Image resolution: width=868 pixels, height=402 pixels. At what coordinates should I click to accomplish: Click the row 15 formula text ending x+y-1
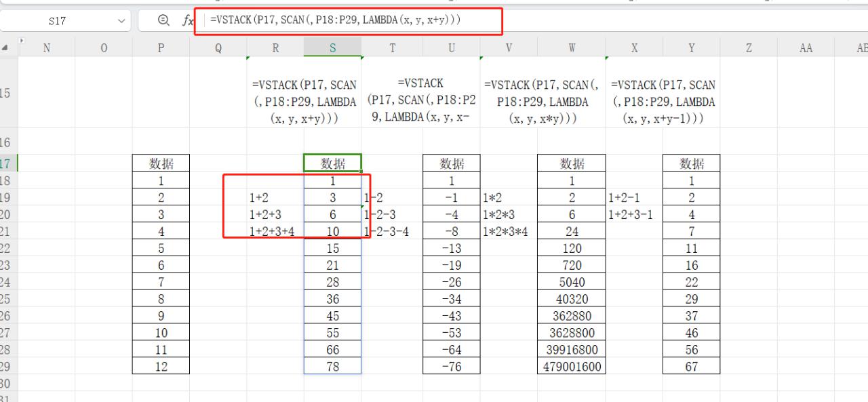point(663,102)
